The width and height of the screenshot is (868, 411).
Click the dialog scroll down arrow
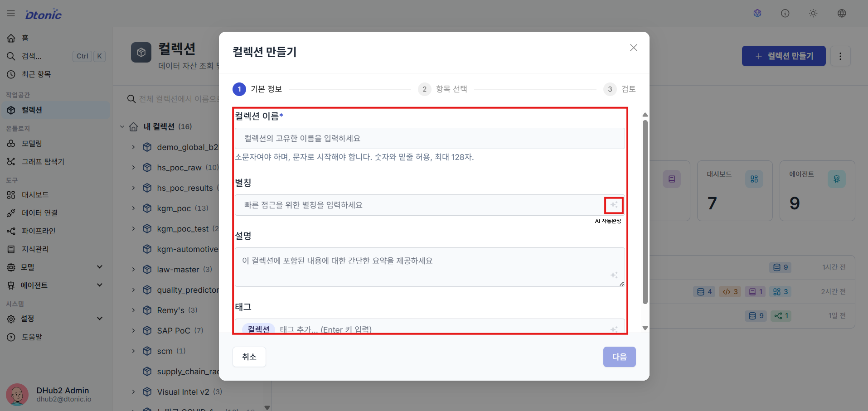coord(645,328)
